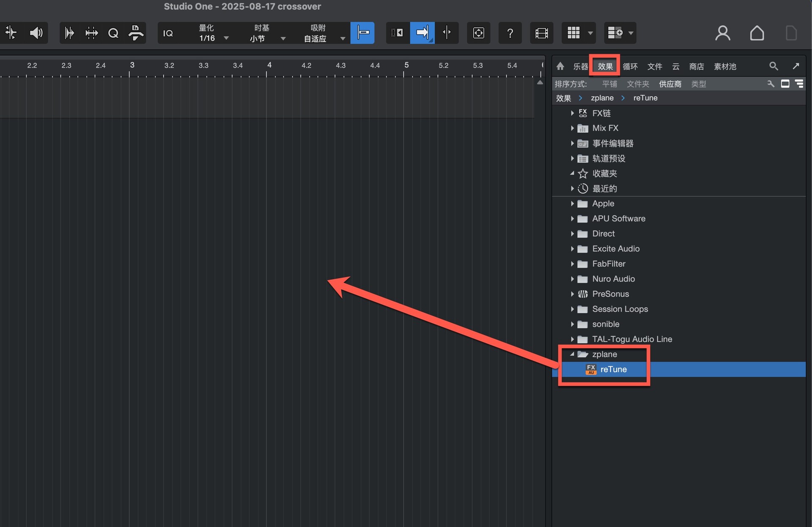Screen dimensions: 812x527
Task: Switch to the 素材池 browser tab
Action: pyautogui.click(x=725, y=66)
